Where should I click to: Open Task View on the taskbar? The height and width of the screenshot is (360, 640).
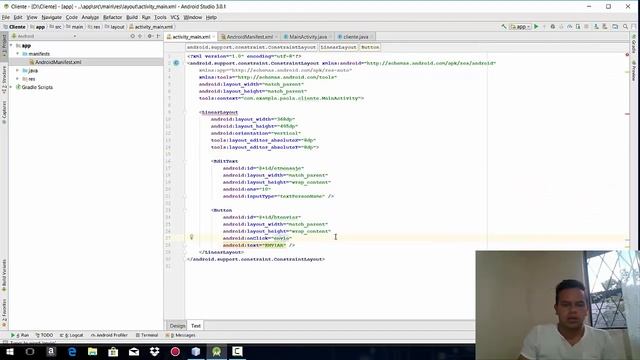point(30,351)
